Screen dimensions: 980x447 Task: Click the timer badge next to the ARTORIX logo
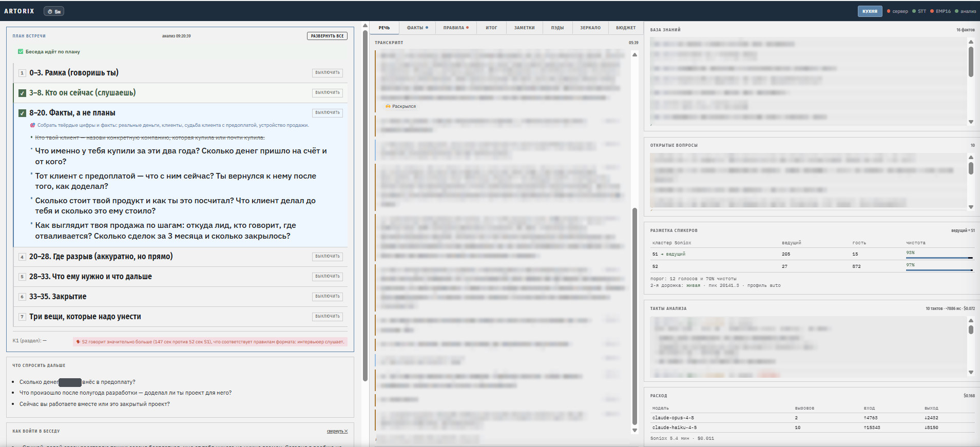[54, 11]
